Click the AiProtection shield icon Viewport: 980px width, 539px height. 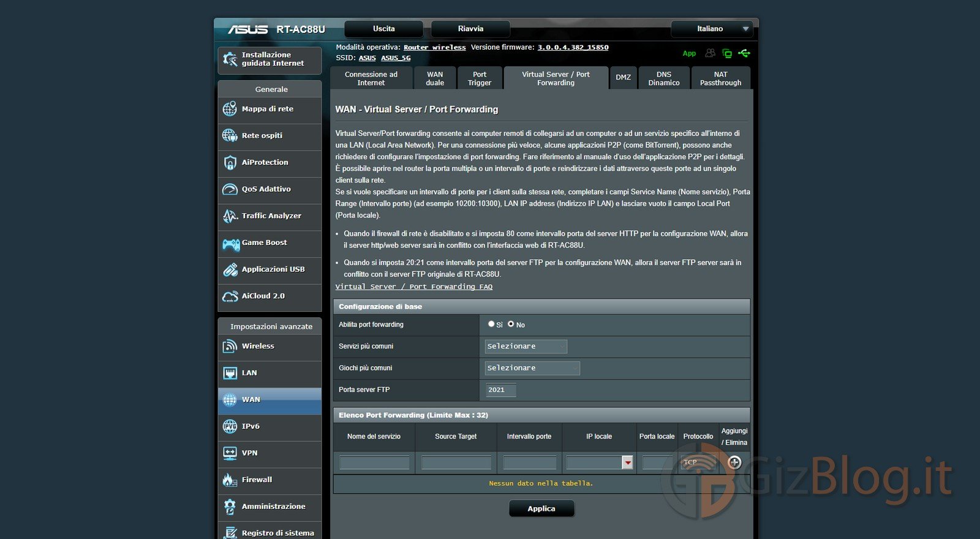(x=230, y=162)
